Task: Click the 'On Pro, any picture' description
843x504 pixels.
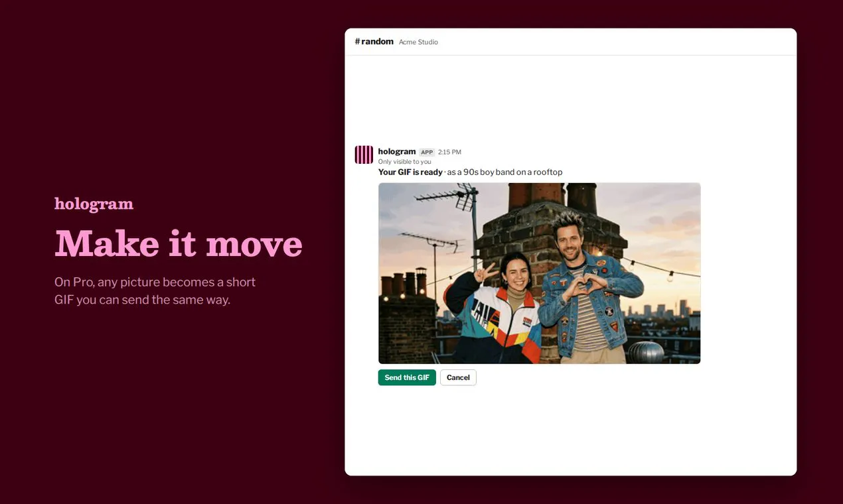Action: pyautogui.click(x=155, y=290)
